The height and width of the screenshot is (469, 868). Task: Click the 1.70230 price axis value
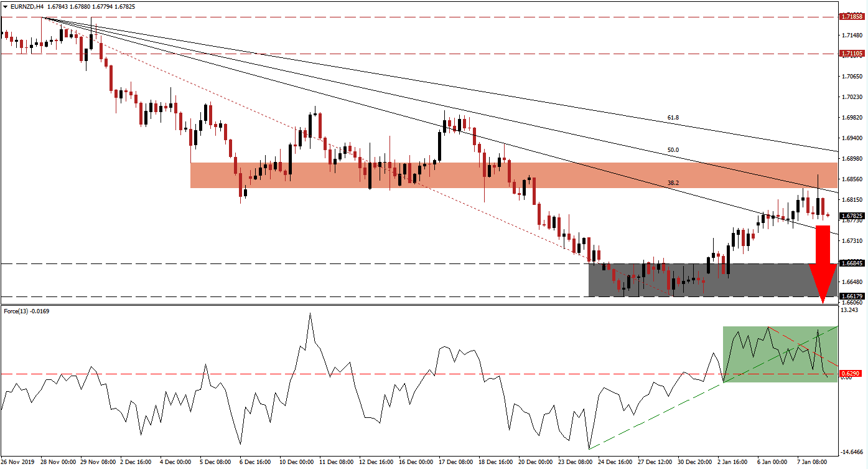click(x=851, y=97)
